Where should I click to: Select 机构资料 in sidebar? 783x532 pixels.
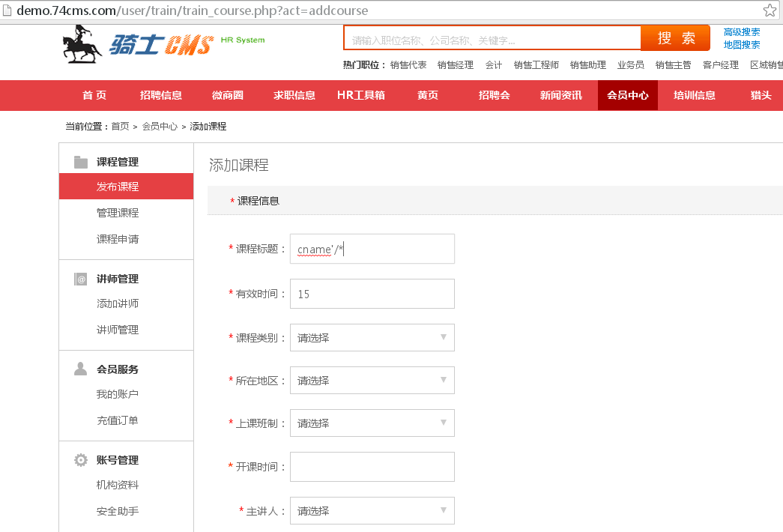click(x=118, y=485)
